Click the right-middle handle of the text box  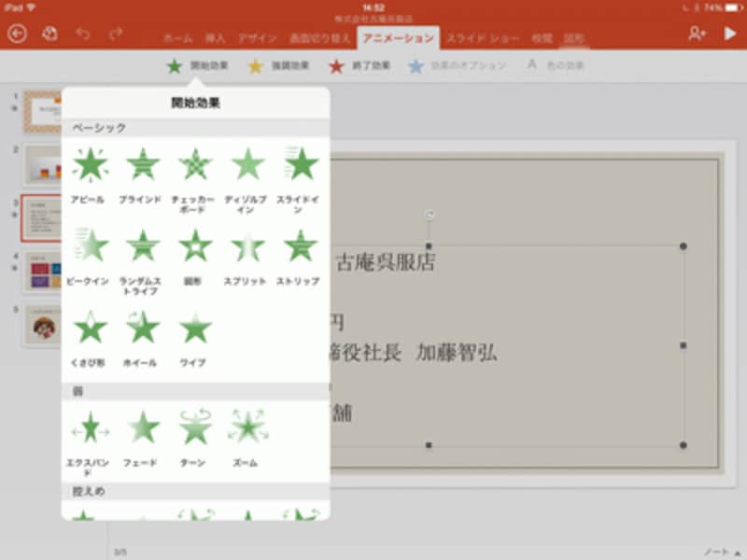coord(684,345)
